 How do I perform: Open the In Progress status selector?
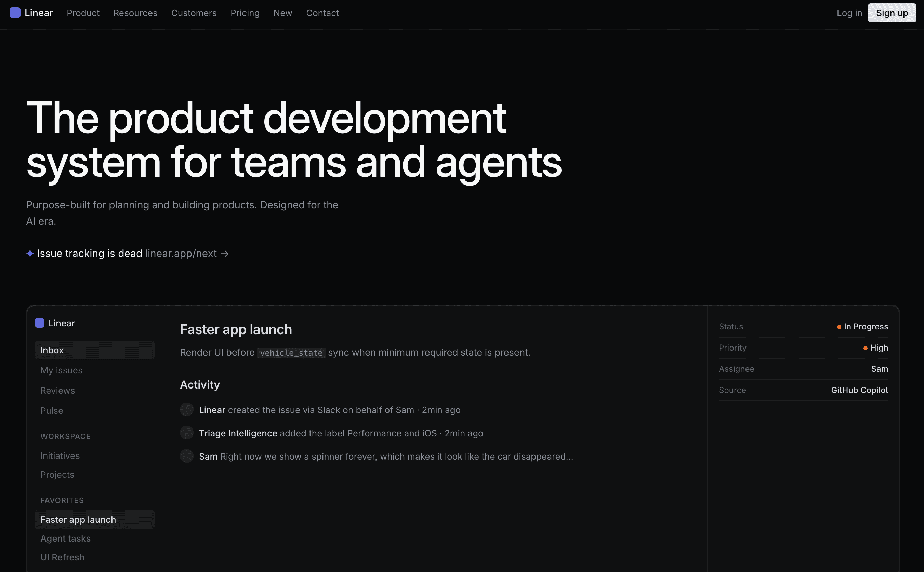click(x=865, y=326)
